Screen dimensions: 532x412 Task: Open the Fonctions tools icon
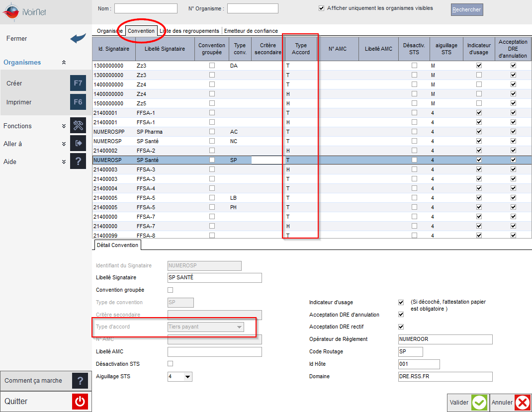[x=78, y=125]
